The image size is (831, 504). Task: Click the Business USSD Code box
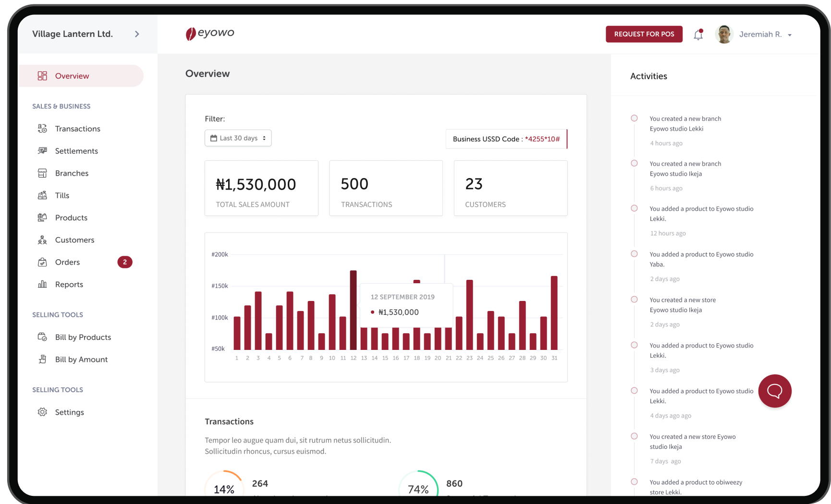506,139
